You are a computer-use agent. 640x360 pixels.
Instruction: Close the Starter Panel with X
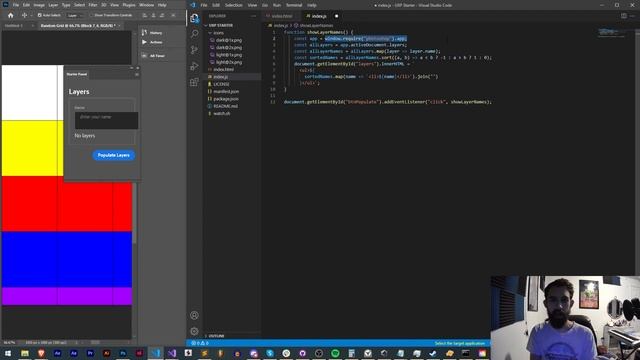coord(138,68)
